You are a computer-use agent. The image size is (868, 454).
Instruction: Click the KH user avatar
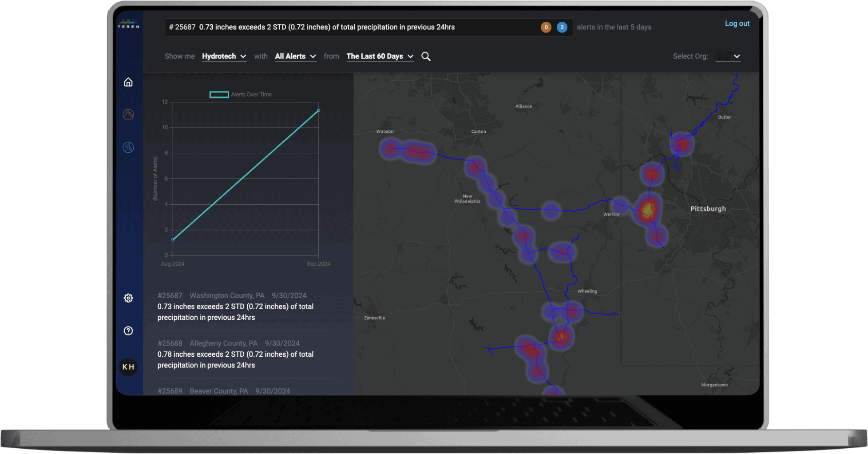(x=128, y=367)
